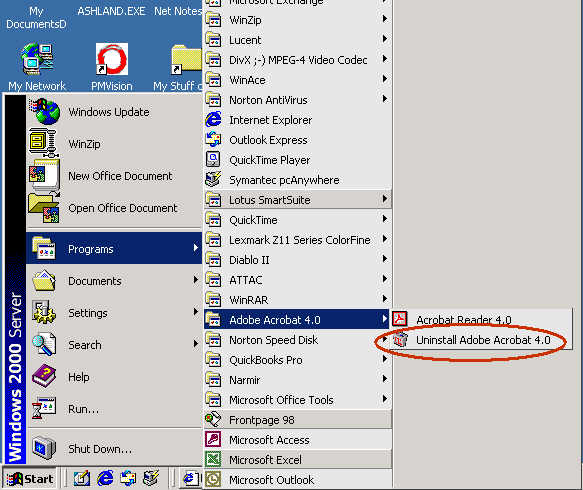The width and height of the screenshot is (583, 490).
Task: Open the Narmir program group
Action: [297, 380]
